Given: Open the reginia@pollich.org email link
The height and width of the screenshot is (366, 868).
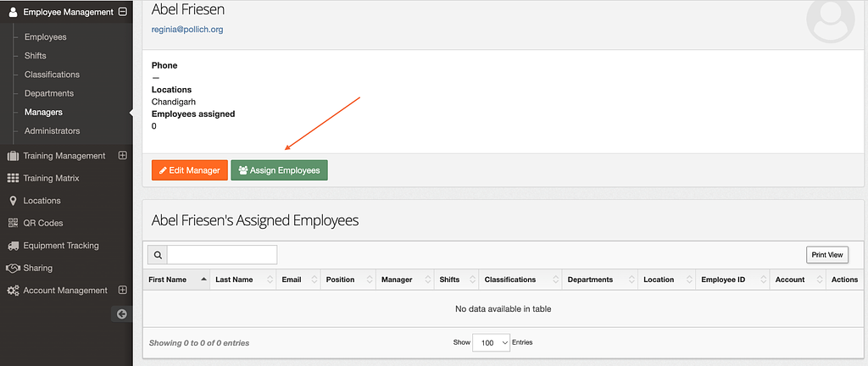Looking at the screenshot, I should [186, 30].
